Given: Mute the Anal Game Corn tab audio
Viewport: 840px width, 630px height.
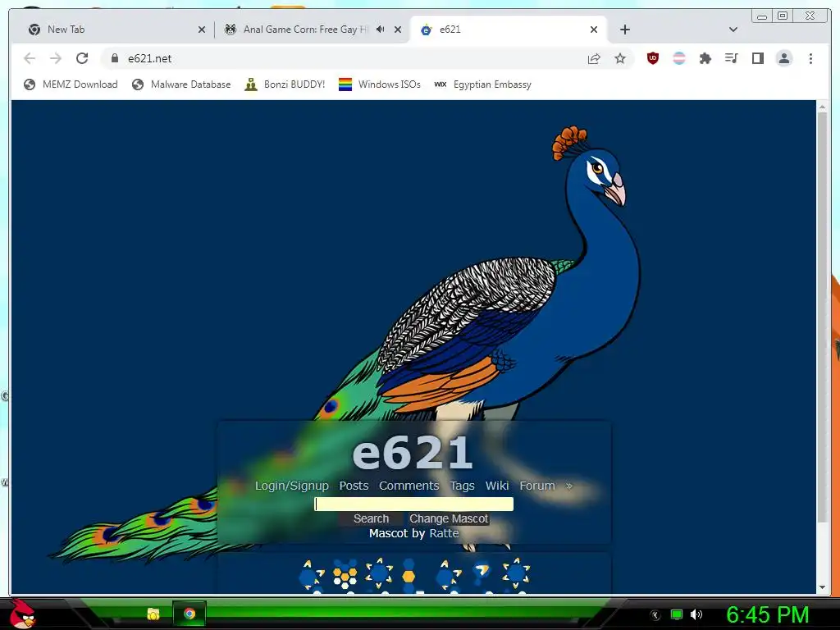Looking at the screenshot, I should pyautogui.click(x=381, y=30).
